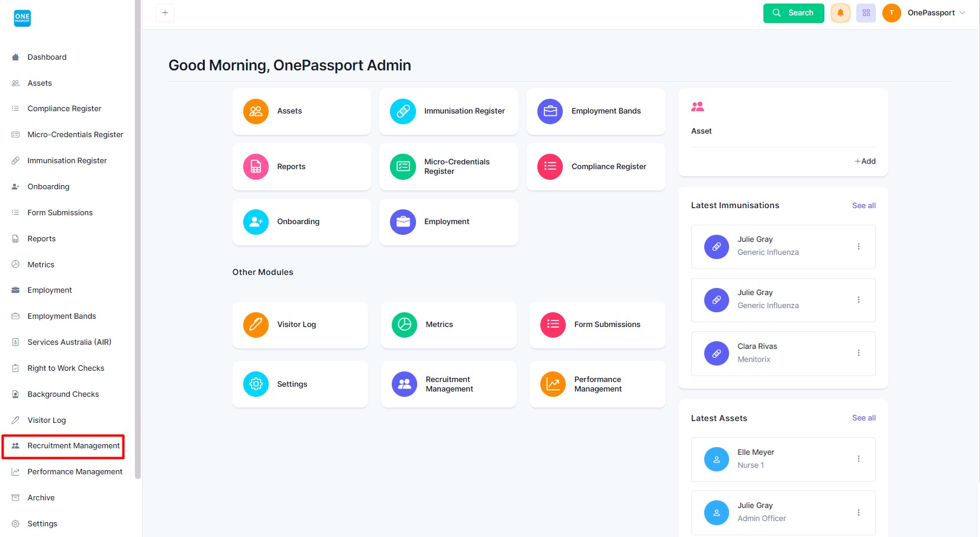Open Settings at bottom of sidebar

pyautogui.click(x=42, y=524)
